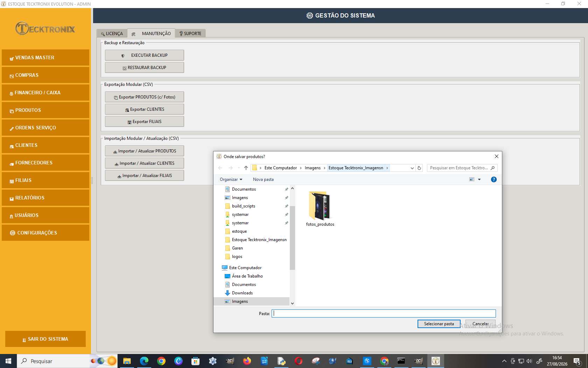Screen dimensions: 588x368
Task: Click the search box in save dialog
Action: [462, 168]
